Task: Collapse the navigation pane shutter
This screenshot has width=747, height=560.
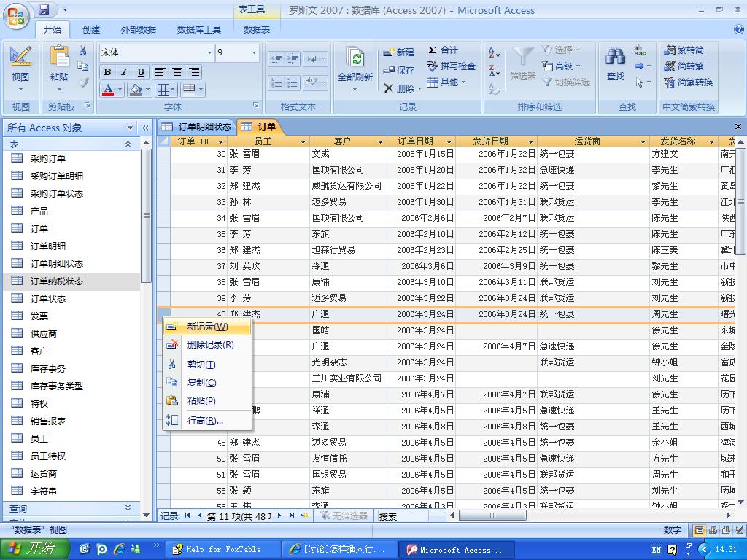Action: coord(145,128)
